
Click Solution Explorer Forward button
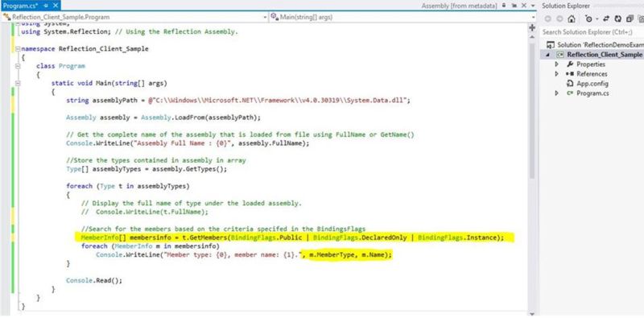pyautogui.click(x=559, y=19)
